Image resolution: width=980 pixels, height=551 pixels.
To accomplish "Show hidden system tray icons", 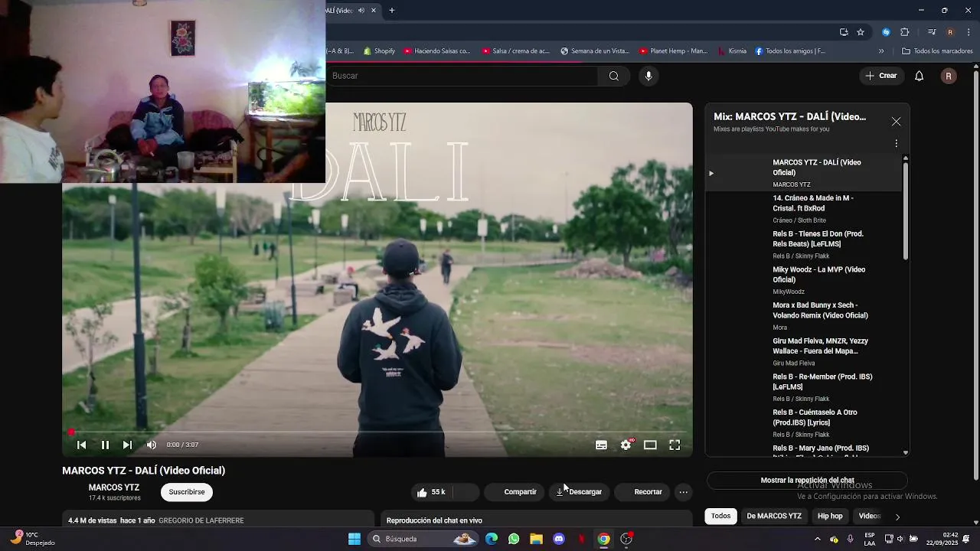I will pyautogui.click(x=818, y=539).
